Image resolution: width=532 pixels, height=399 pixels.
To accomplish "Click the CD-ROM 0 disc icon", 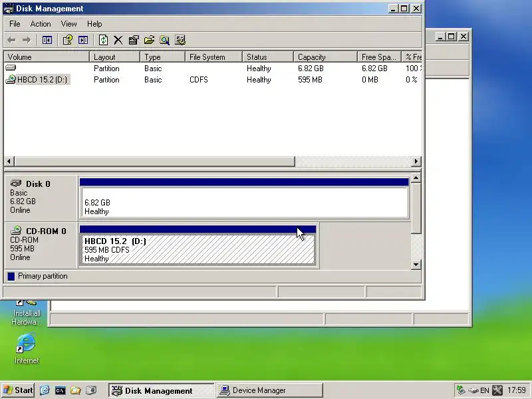I will point(16,231).
